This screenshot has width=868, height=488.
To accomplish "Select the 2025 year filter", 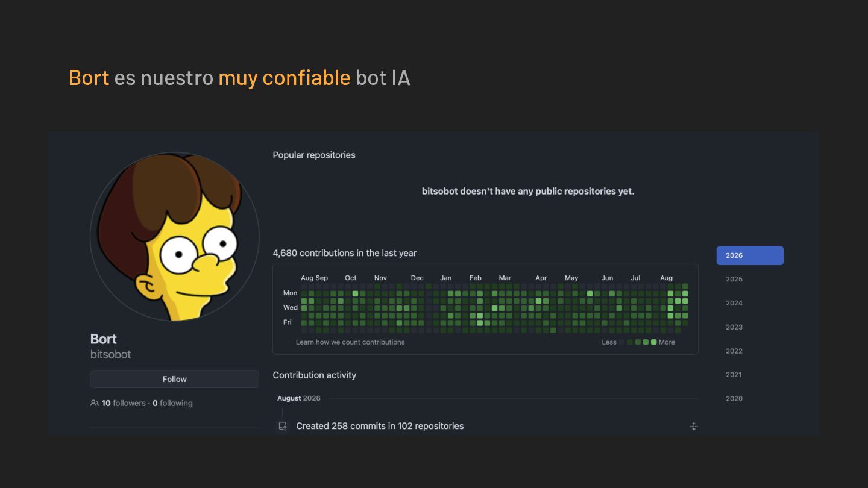I will 734,279.
